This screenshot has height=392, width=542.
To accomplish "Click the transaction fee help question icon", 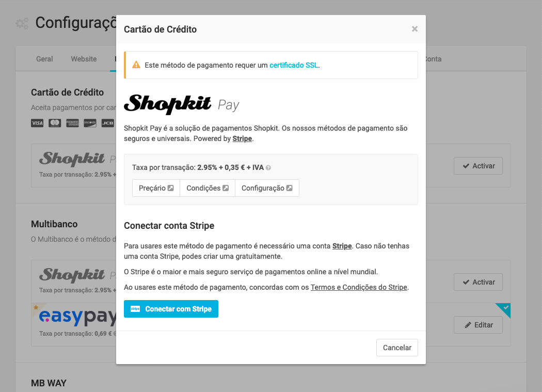I will point(268,168).
